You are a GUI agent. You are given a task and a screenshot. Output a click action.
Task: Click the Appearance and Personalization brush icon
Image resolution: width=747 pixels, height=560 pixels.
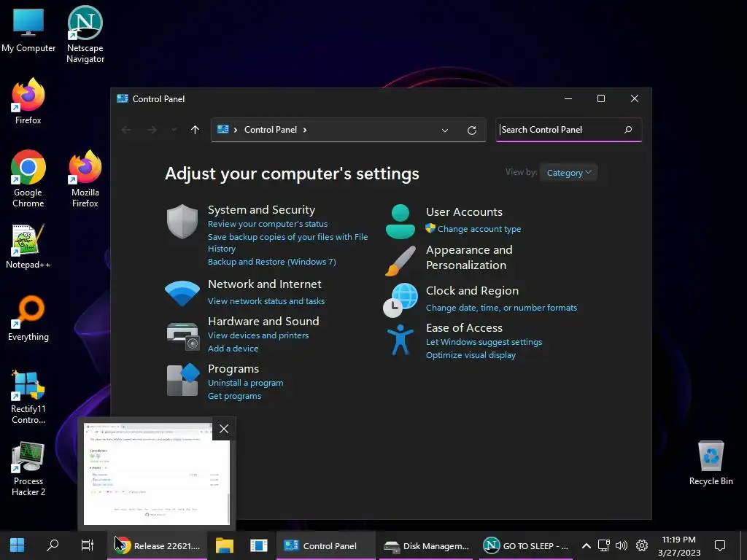click(x=400, y=260)
